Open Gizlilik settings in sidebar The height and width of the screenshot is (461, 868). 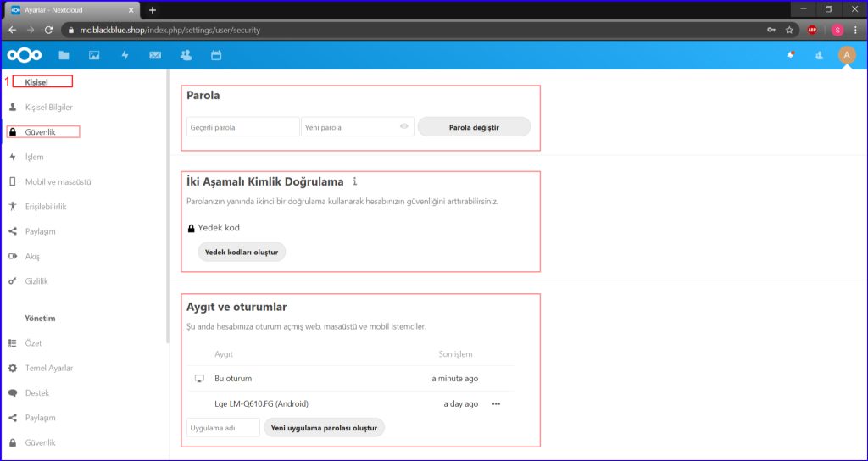[36, 281]
